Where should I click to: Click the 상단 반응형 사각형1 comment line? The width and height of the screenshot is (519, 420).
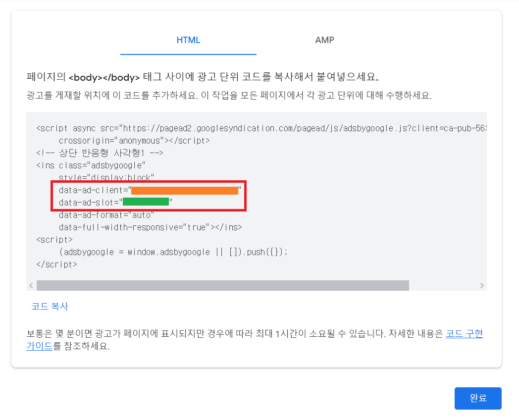pos(100,153)
